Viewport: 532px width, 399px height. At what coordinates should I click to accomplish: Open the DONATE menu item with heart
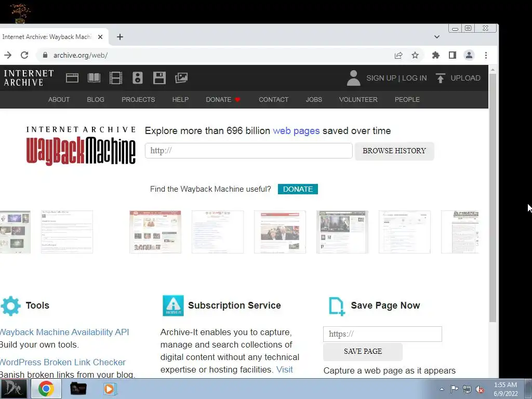(223, 99)
